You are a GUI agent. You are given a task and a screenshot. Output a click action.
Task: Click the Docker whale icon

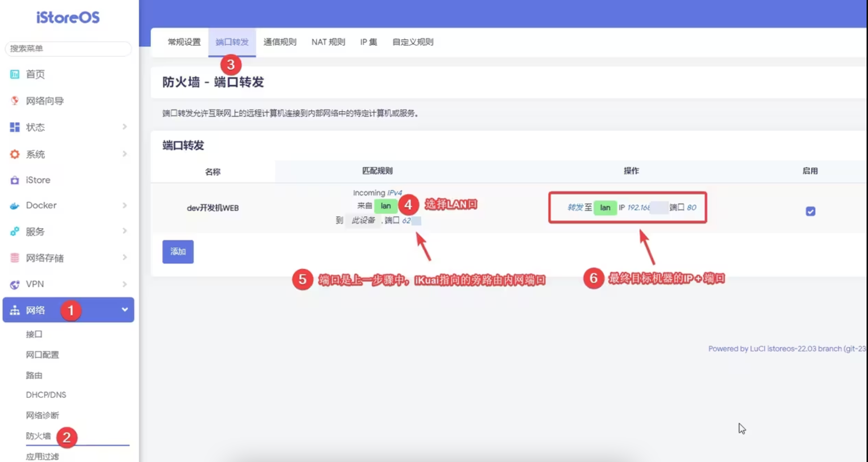click(15, 206)
